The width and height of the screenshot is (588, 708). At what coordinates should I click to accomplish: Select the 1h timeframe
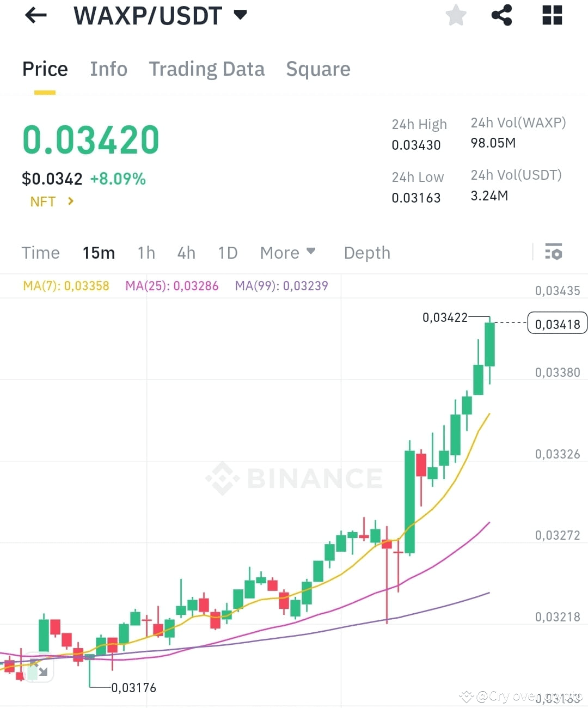(x=146, y=253)
